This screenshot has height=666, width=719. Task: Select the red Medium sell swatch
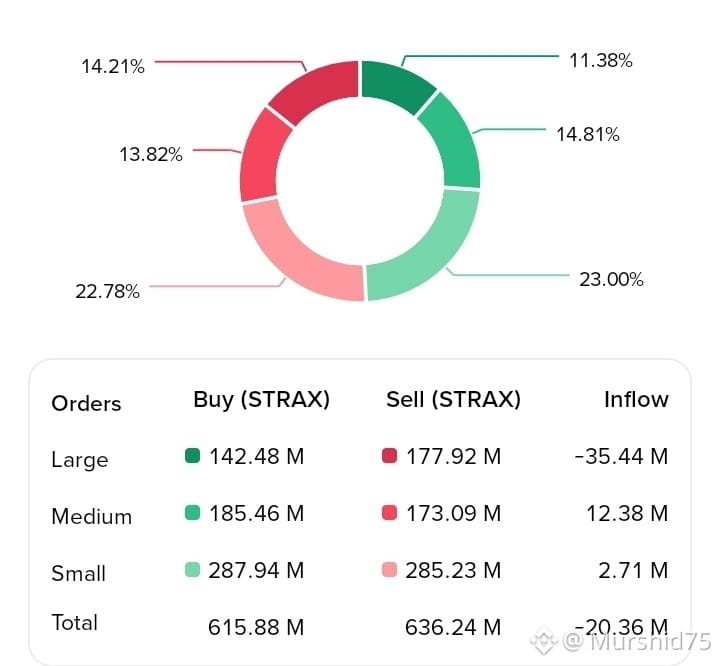[389, 512]
